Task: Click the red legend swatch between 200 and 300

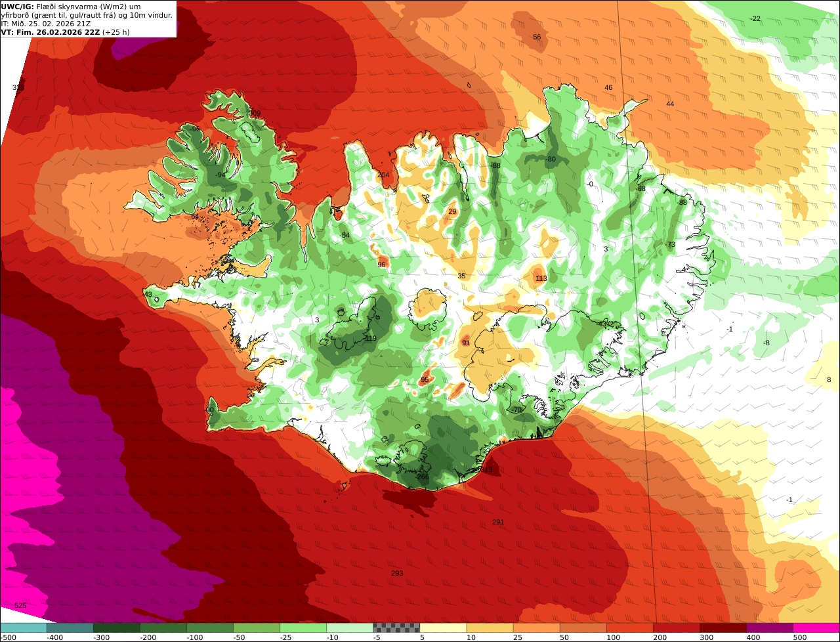Action: [676, 628]
